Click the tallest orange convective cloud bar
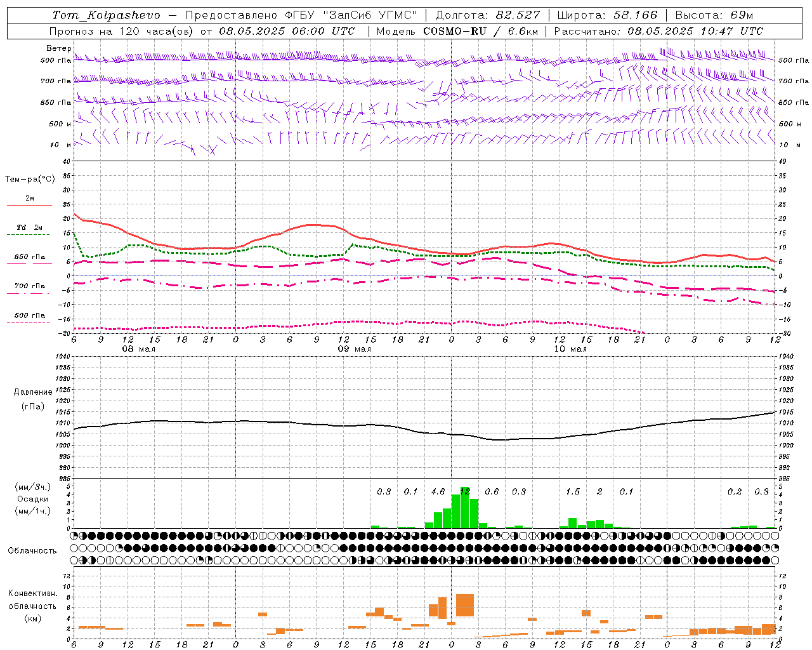Viewport: 812px width, 650px height. pyautogui.click(x=465, y=605)
